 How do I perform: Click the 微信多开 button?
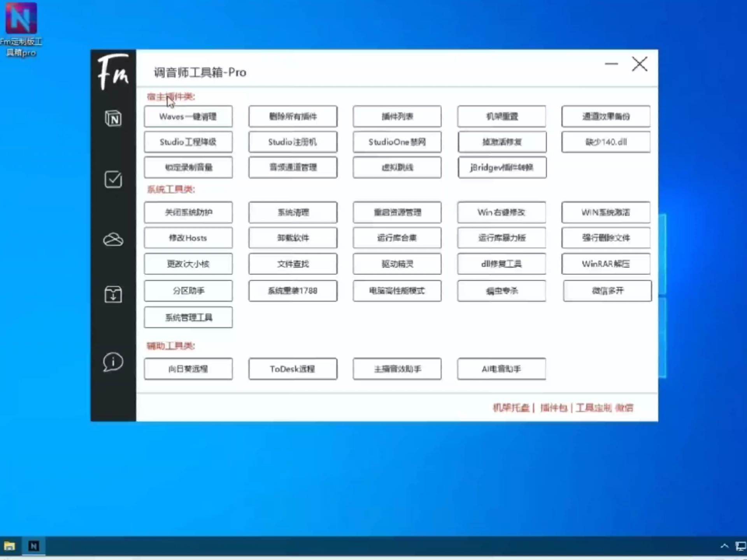click(607, 291)
